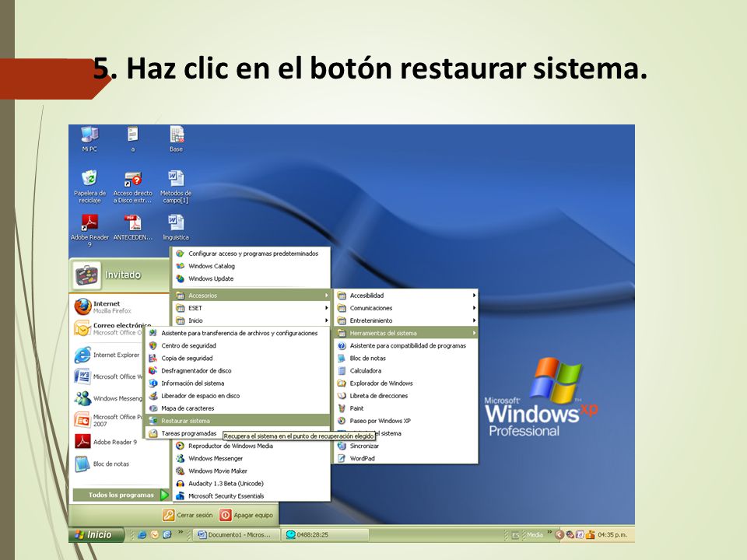The height and width of the screenshot is (560, 747).
Task: Open linguistica Word document icon
Action: 176,227
